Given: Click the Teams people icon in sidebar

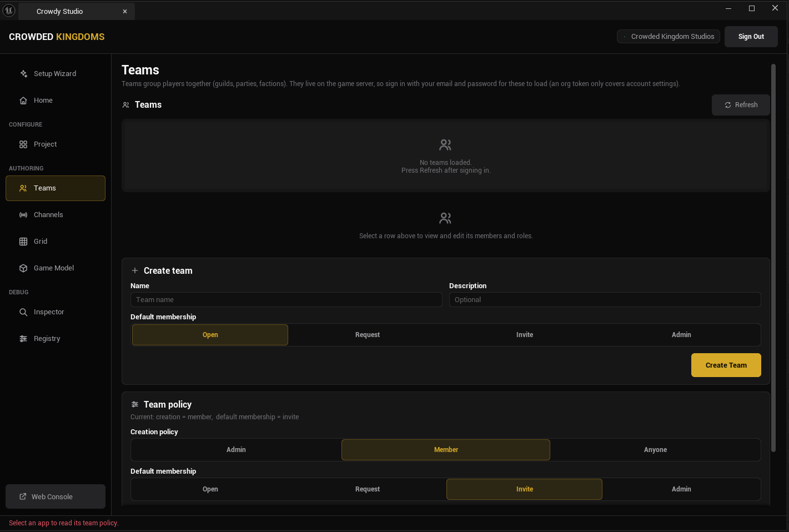Looking at the screenshot, I should tap(23, 188).
